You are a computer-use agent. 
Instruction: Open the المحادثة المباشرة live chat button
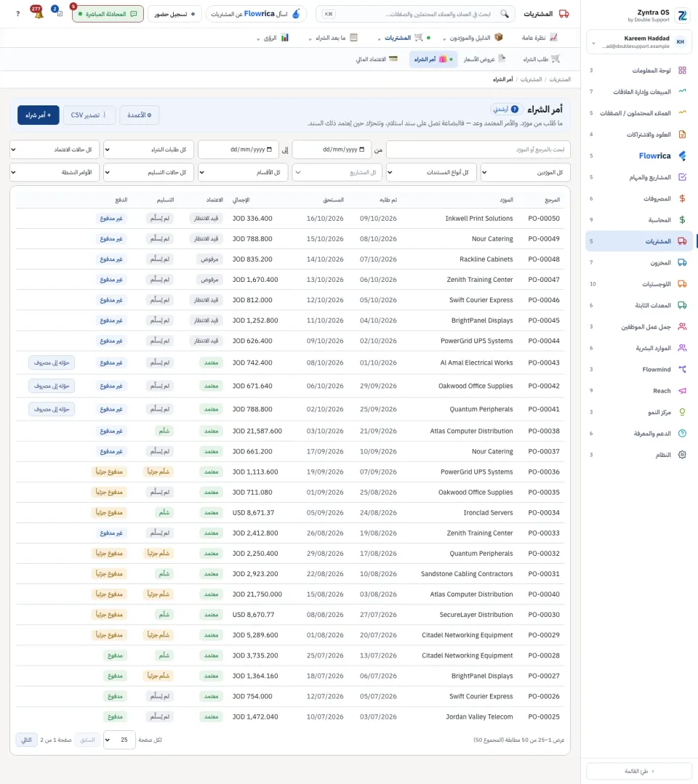pyautogui.click(x=108, y=14)
